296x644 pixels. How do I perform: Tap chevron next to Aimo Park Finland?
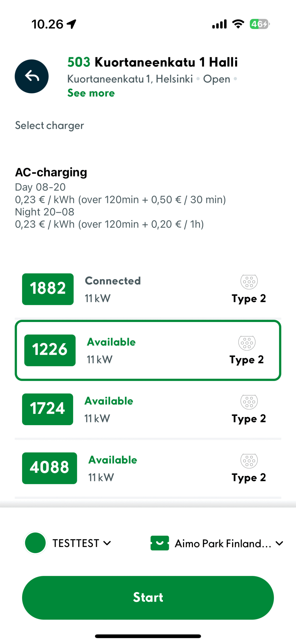click(279, 543)
